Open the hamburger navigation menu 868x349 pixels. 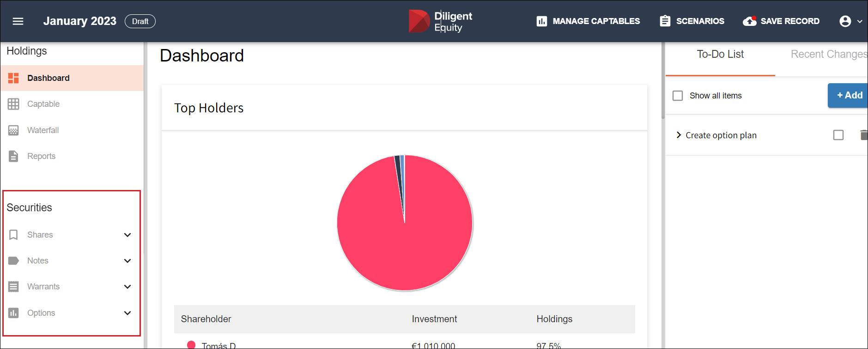pyautogui.click(x=18, y=21)
